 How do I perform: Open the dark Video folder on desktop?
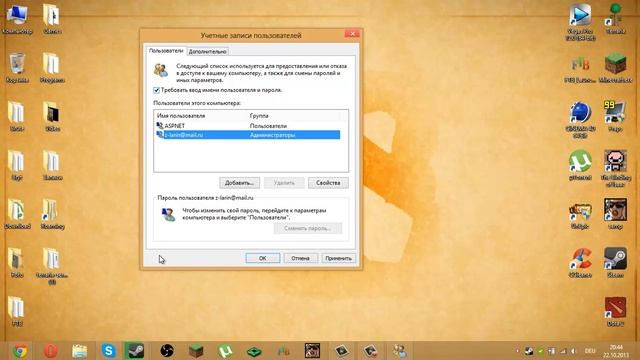tap(52, 116)
